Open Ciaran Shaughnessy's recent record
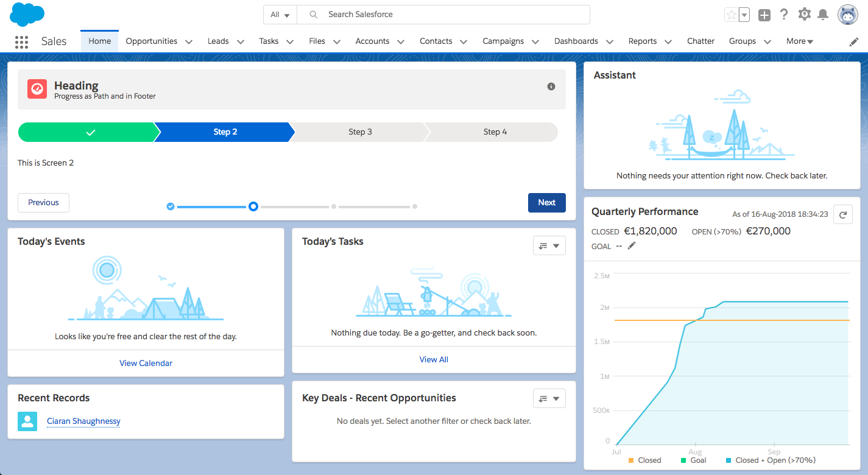Viewport: 868px width, 475px height. [x=83, y=421]
